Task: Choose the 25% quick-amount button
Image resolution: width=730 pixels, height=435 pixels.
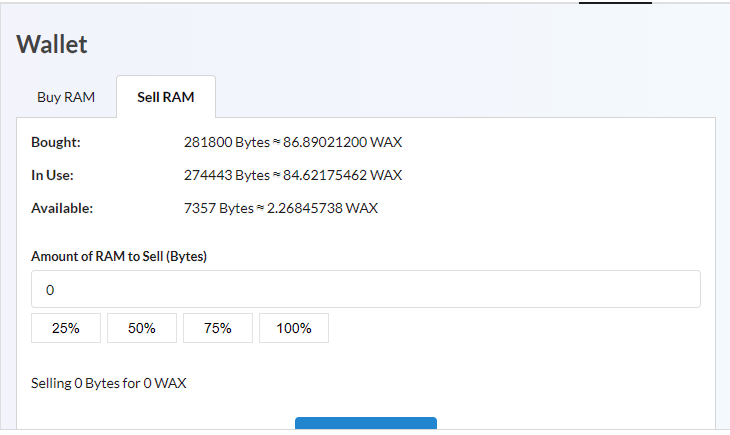Action: coord(66,328)
